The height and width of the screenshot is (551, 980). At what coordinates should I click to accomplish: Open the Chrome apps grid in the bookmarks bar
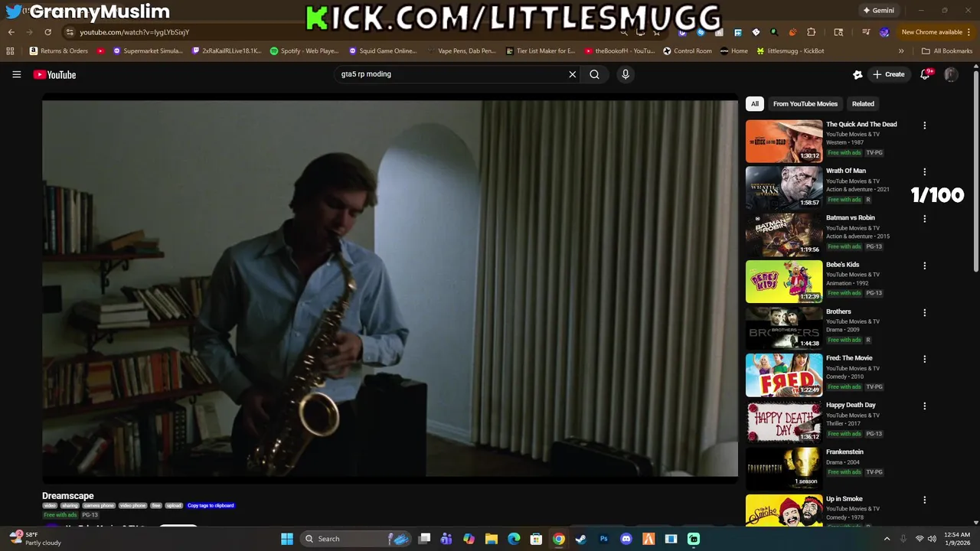(x=10, y=51)
